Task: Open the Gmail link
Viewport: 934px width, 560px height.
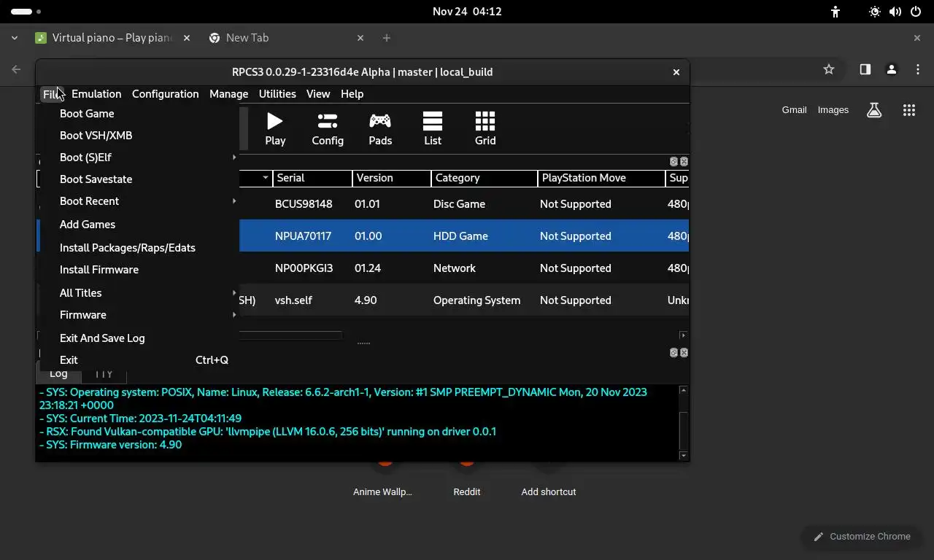Action: (x=794, y=110)
